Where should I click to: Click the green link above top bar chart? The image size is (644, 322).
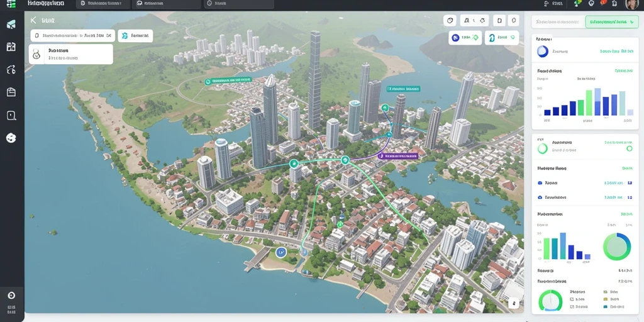point(623,70)
